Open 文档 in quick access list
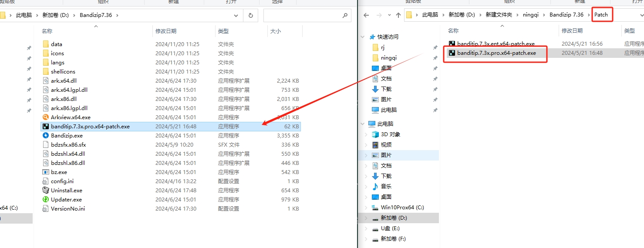The image size is (644, 248). coord(386,79)
